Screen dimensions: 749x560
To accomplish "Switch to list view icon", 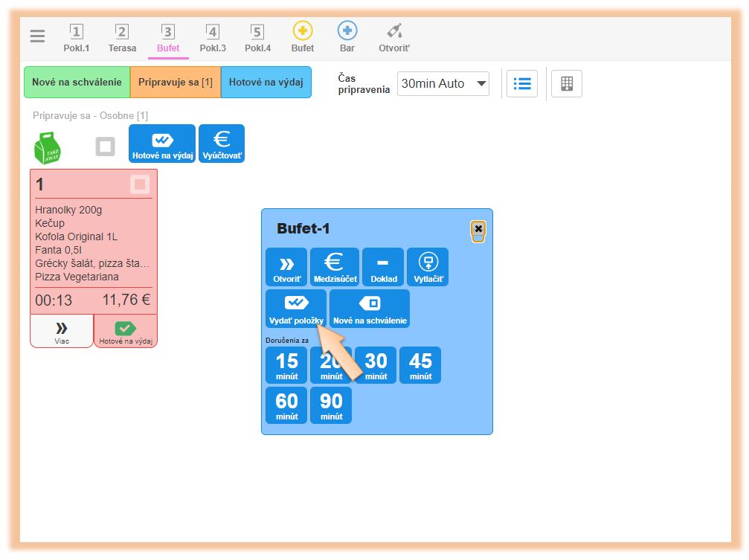I will 522,84.
